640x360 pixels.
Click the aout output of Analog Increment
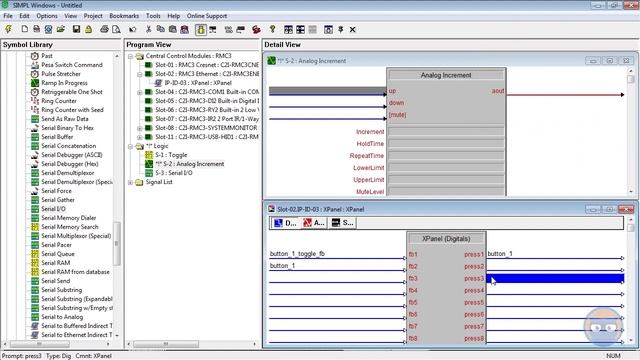(x=498, y=91)
